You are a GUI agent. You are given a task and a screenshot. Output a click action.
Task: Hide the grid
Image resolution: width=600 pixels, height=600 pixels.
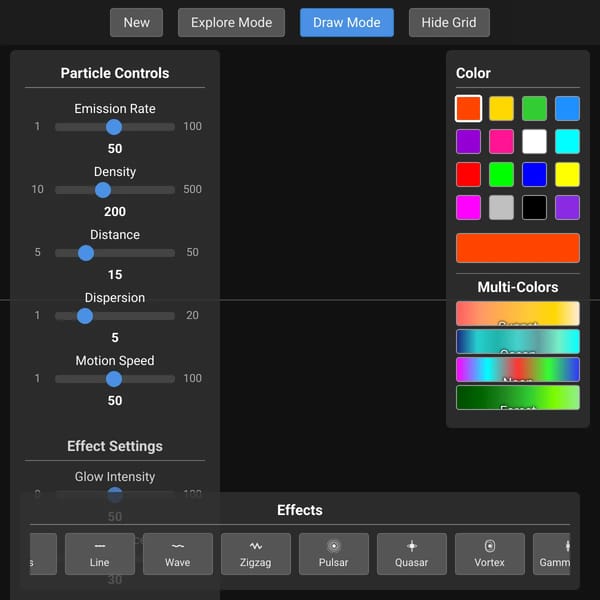click(x=449, y=23)
